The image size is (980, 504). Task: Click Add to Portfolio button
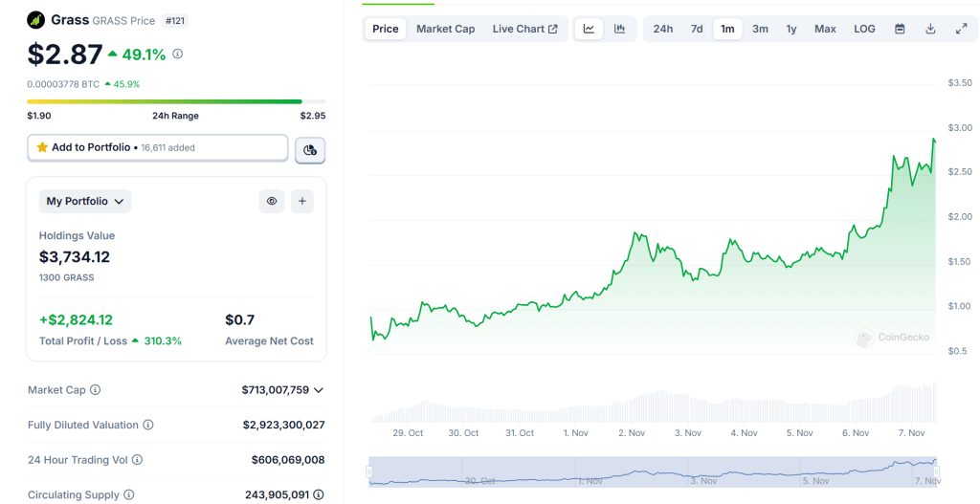[x=158, y=148]
